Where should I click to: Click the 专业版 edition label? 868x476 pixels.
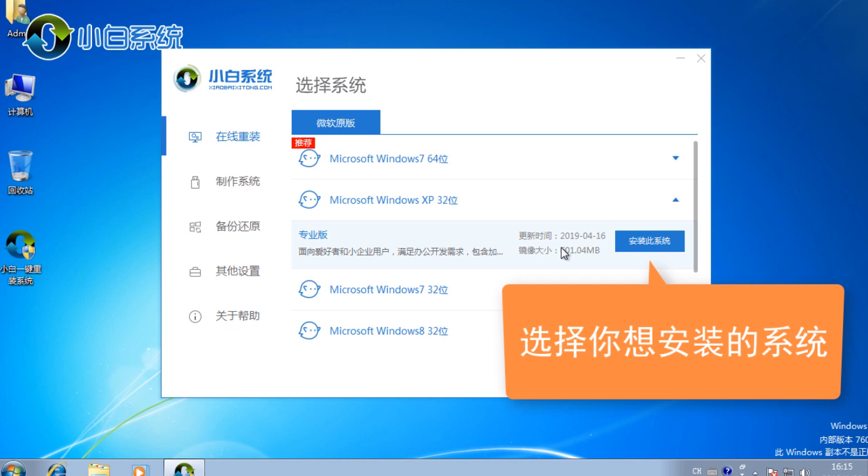pos(313,235)
